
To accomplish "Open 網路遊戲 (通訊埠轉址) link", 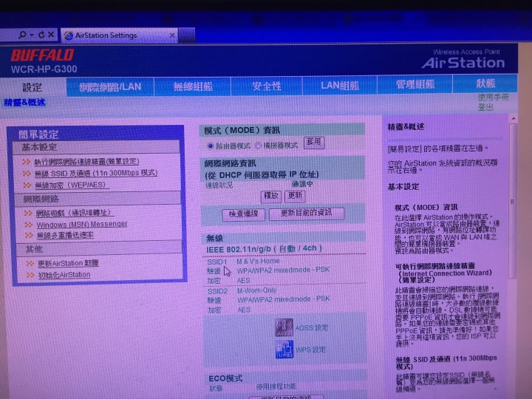I will (x=73, y=213).
